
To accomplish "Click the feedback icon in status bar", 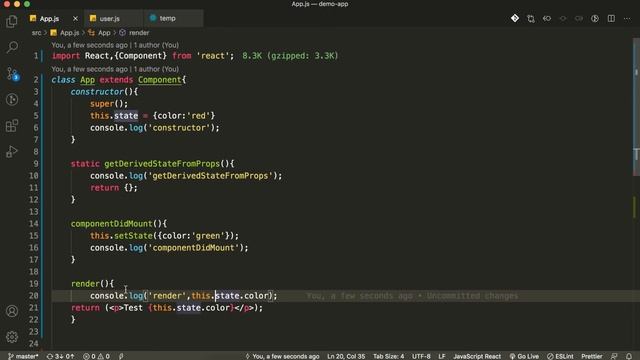I will click(614, 356).
